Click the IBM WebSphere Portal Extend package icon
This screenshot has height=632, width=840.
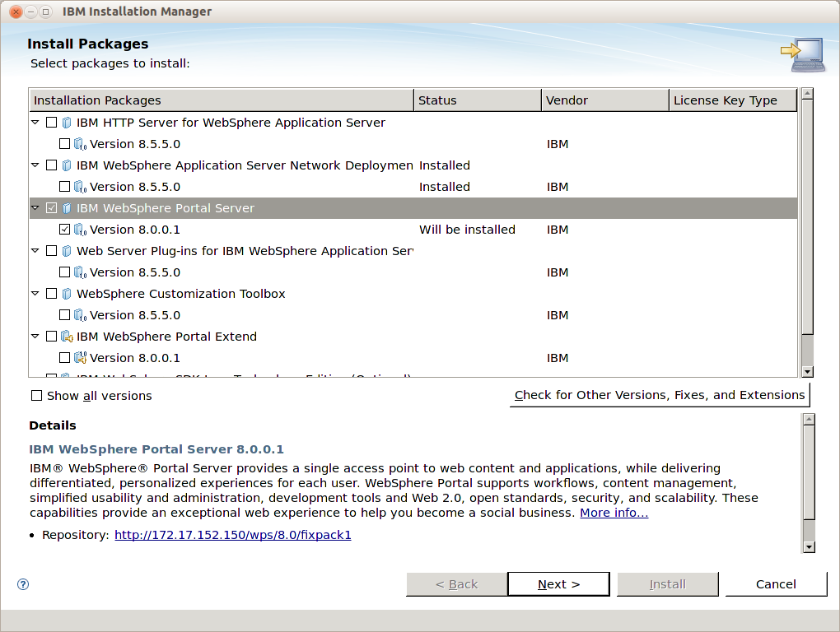point(67,337)
